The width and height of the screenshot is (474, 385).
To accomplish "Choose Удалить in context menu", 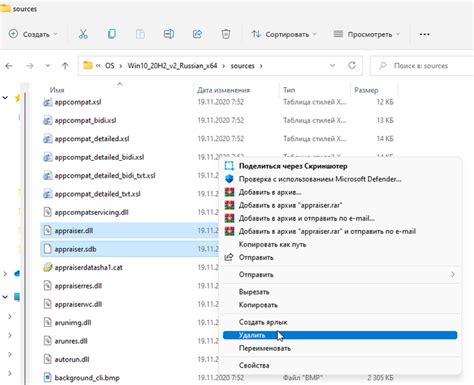I will pyautogui.click(x=340, y=335).
